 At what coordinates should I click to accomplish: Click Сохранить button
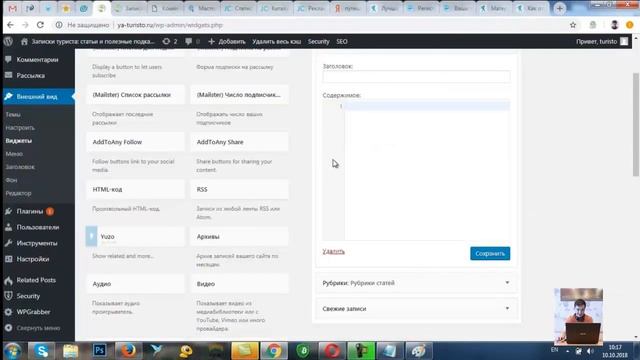pos(490,253)
